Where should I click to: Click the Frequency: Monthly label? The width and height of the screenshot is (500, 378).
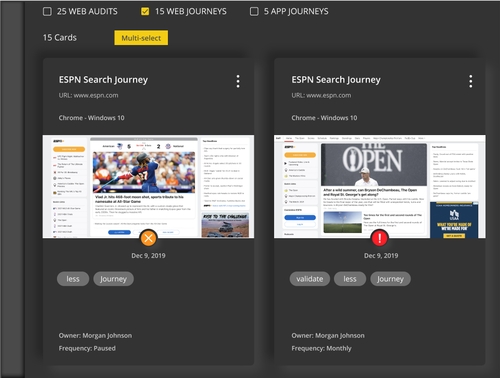point(321,348)
